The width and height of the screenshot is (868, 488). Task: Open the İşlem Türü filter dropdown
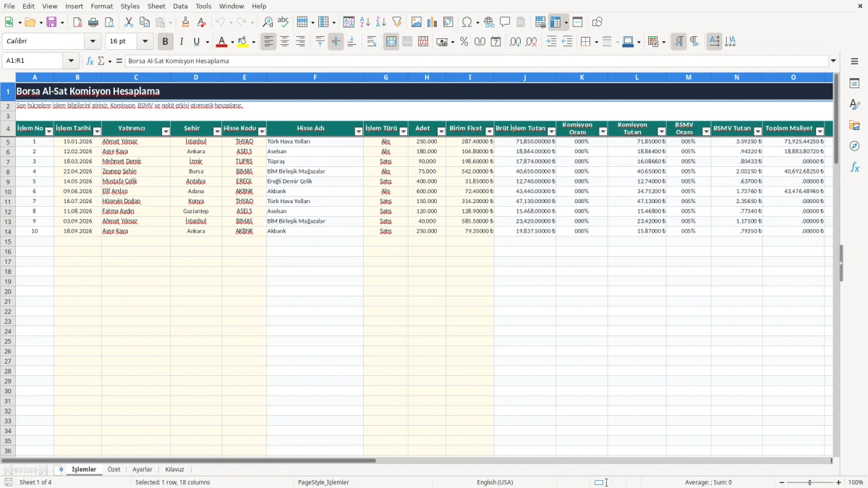tap(403, 132)
